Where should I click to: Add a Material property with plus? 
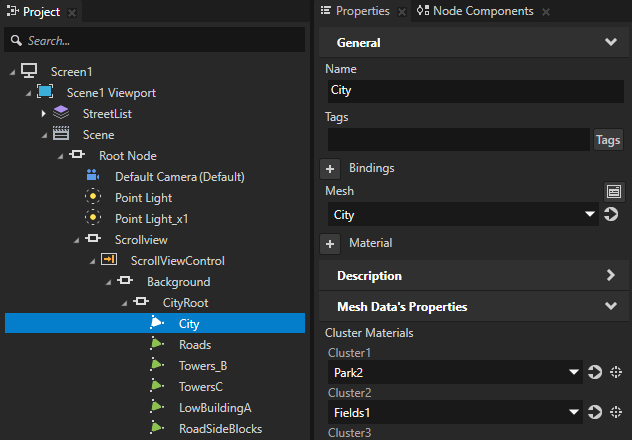pyautogui.click(x=331, y=243)
